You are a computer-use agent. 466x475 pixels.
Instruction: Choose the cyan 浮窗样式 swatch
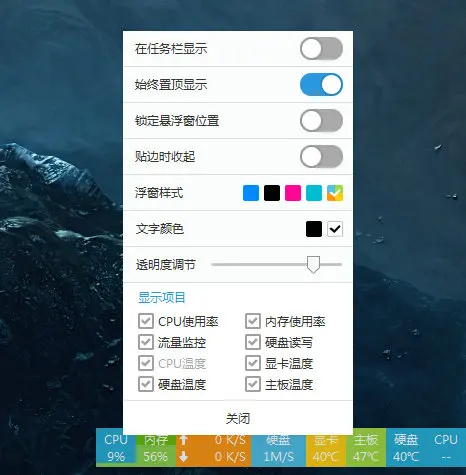click(x=314, y=193)
